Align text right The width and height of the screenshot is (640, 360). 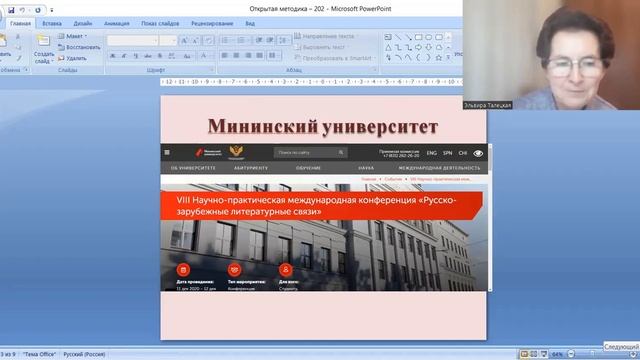click(x=248, y=56)
